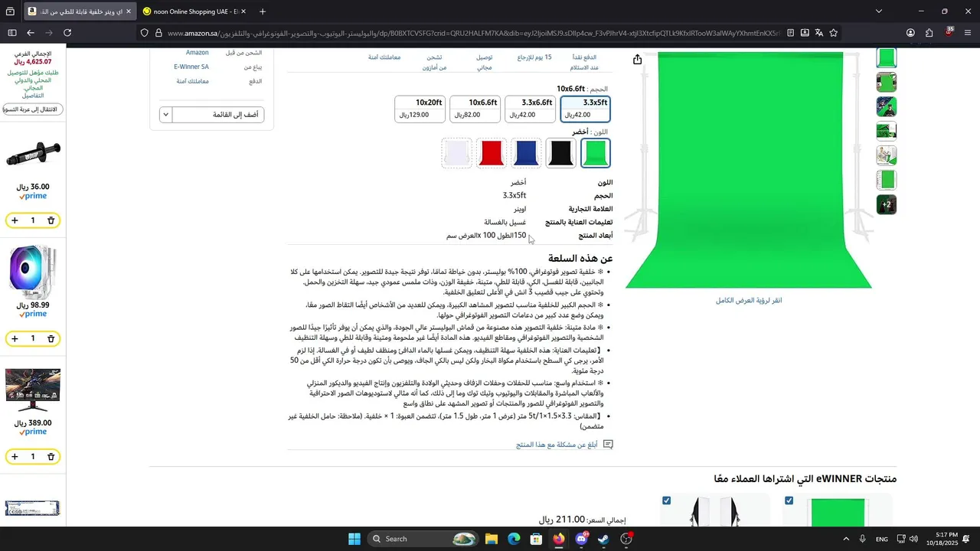Viewport: 980px width, 551px height.
Task: Increase quantity of 36.00 riyal item
Action: [x=15, y=220]
